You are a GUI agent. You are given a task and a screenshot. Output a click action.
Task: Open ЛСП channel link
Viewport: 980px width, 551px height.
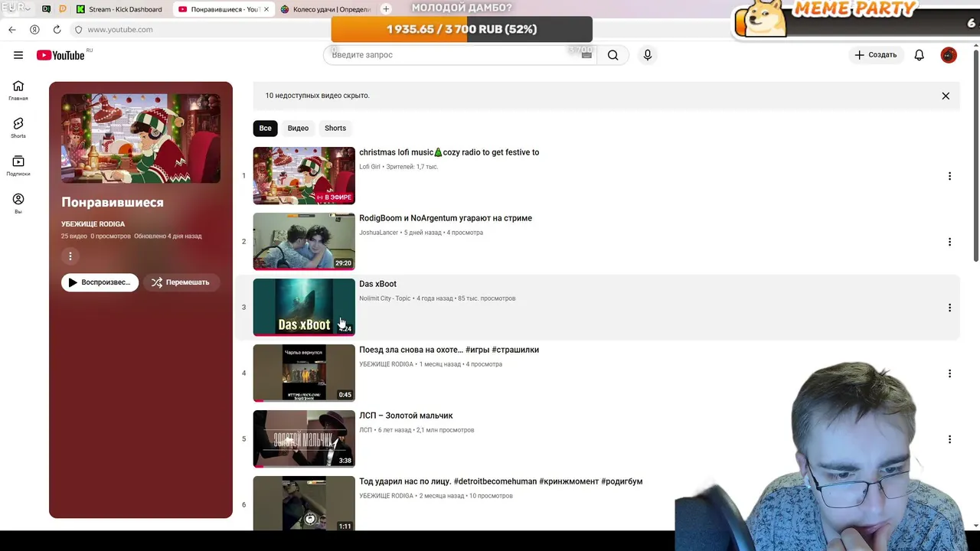click(x=365, y=430)
